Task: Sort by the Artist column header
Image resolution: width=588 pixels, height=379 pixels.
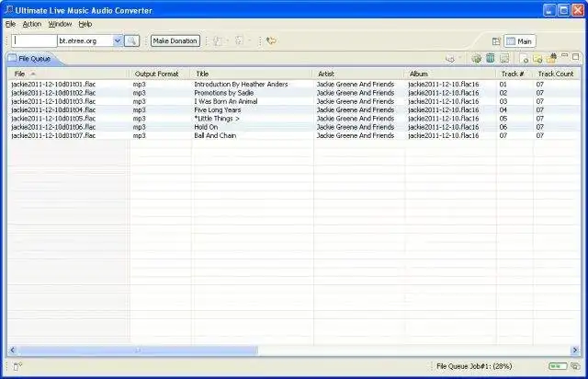Action: point(357,74)
